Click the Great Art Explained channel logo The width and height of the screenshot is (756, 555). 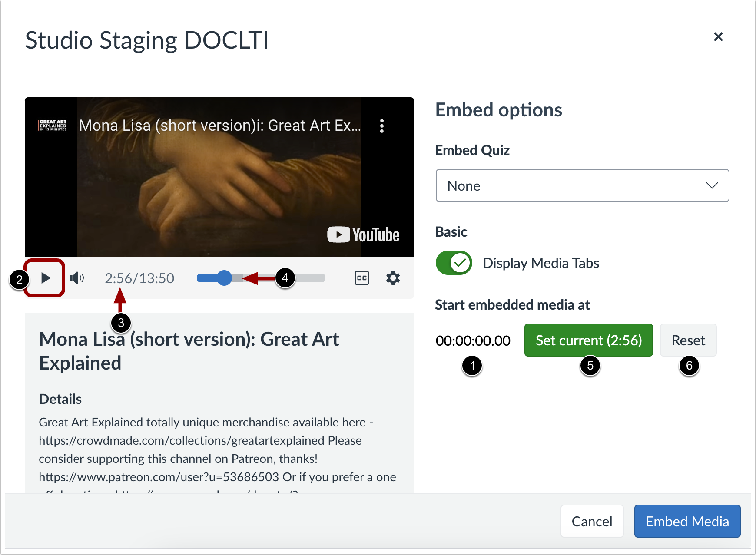click(x=53, y=126)
